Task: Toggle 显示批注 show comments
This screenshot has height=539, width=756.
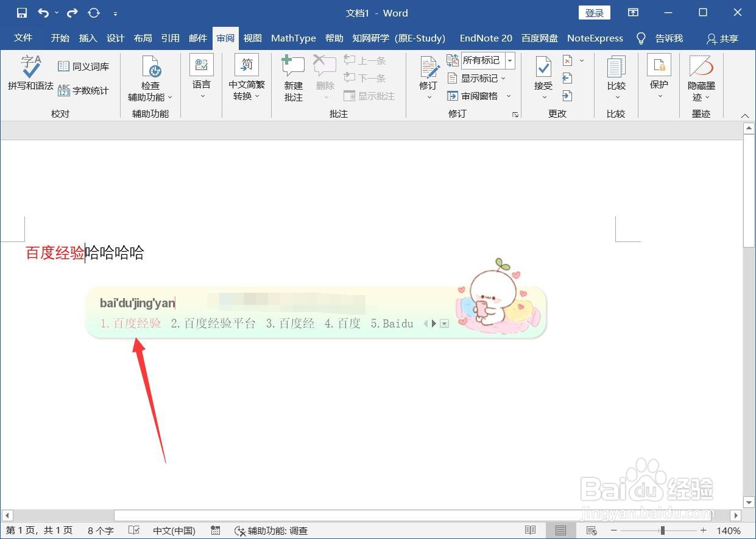Action: click(x=369, y=96)
